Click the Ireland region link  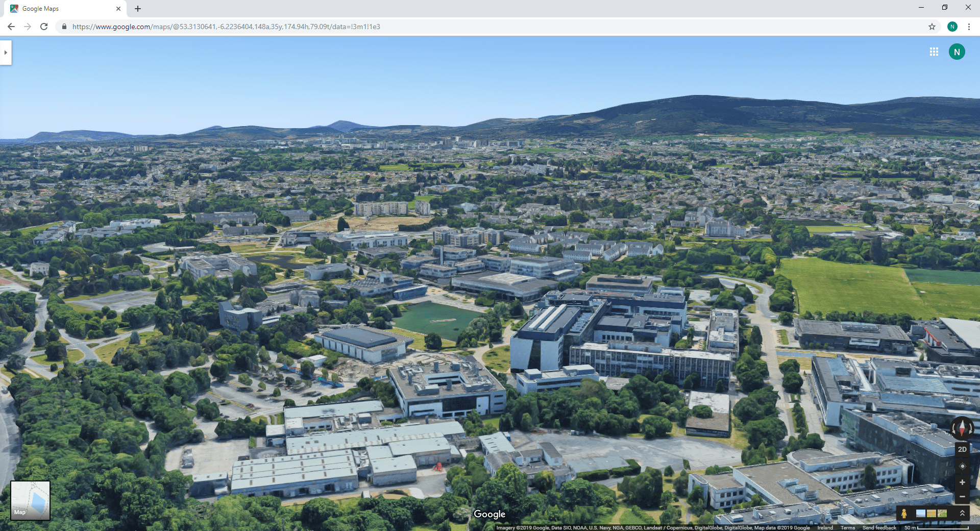[825, 528]
